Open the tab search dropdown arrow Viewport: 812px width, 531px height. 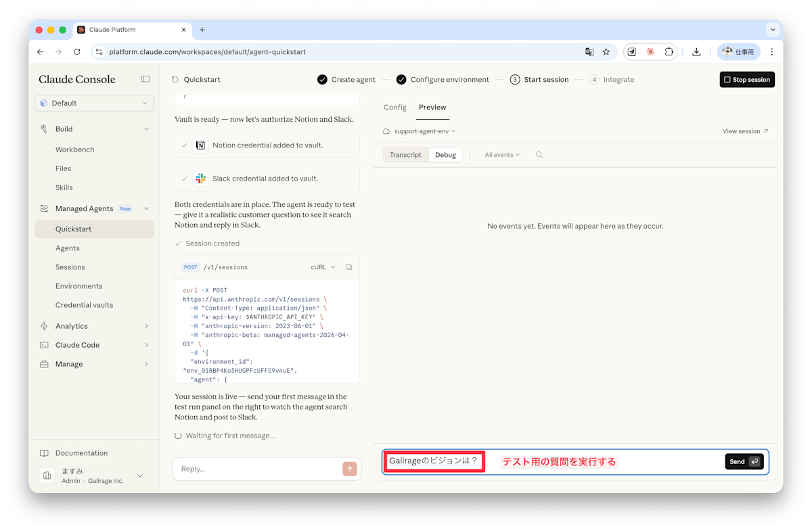tap(773, 30)
